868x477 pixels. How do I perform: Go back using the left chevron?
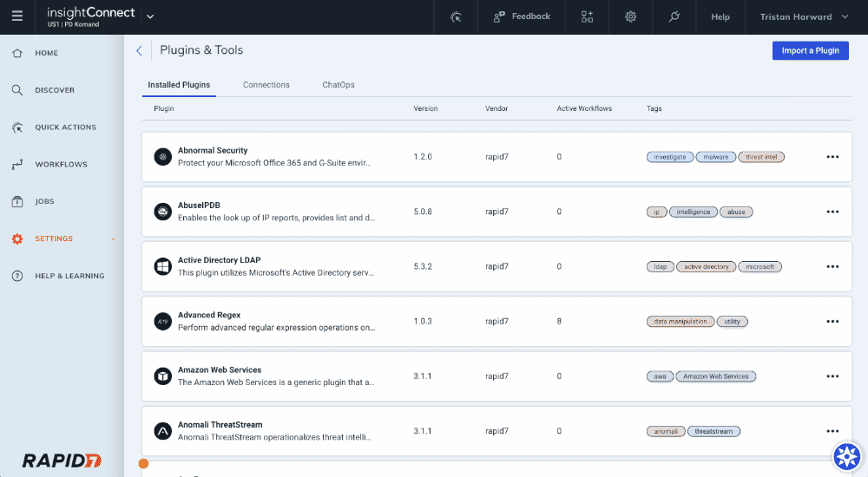[139, 51]
